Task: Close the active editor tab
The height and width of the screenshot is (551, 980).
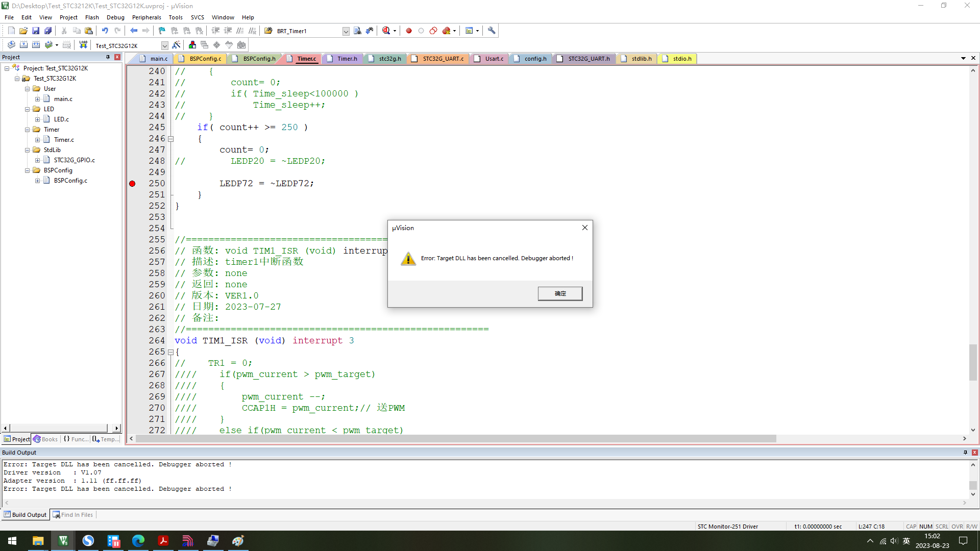Action: pos(973,58)
